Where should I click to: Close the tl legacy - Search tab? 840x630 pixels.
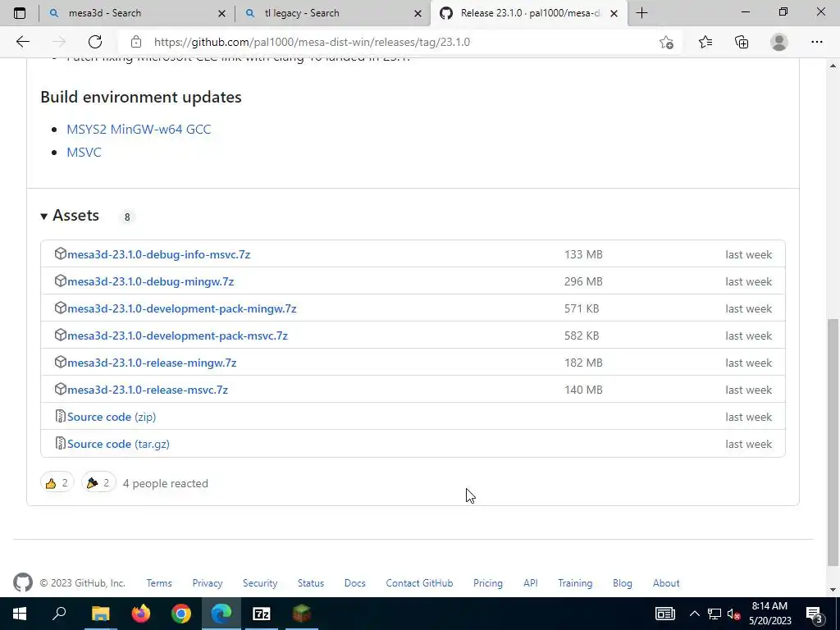click(418, 13)
